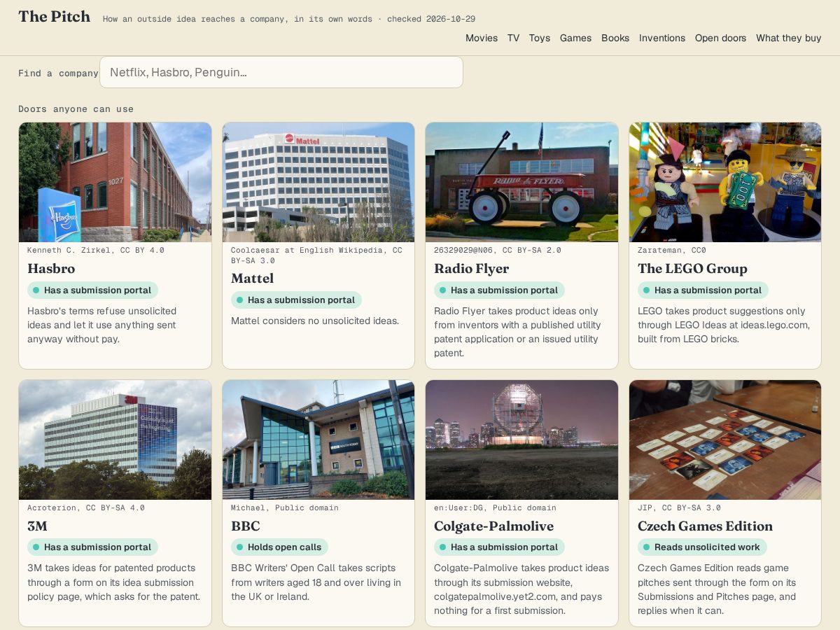Click the Michael, Public domain credit
The width and height of the screenshot is (840, 630).
point(285,507)
